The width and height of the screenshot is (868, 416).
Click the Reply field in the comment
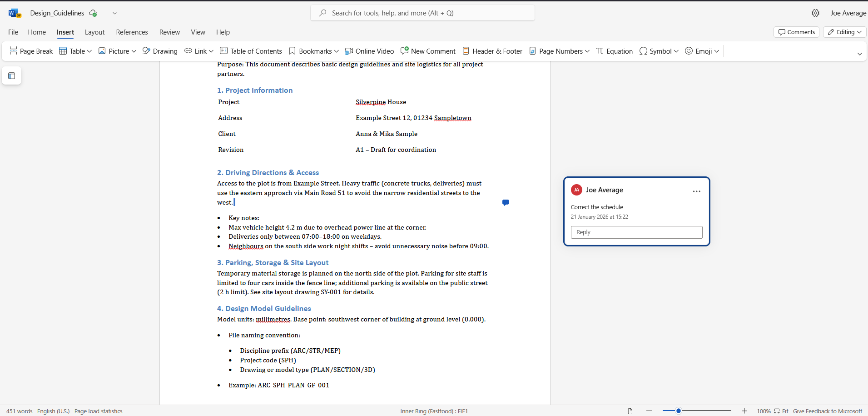pos(636,232)
